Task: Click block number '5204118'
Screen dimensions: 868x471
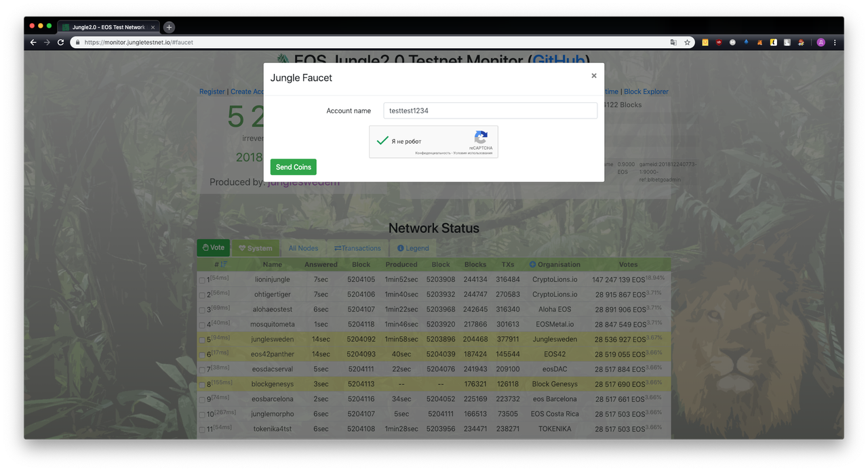Action: point(361,324)
